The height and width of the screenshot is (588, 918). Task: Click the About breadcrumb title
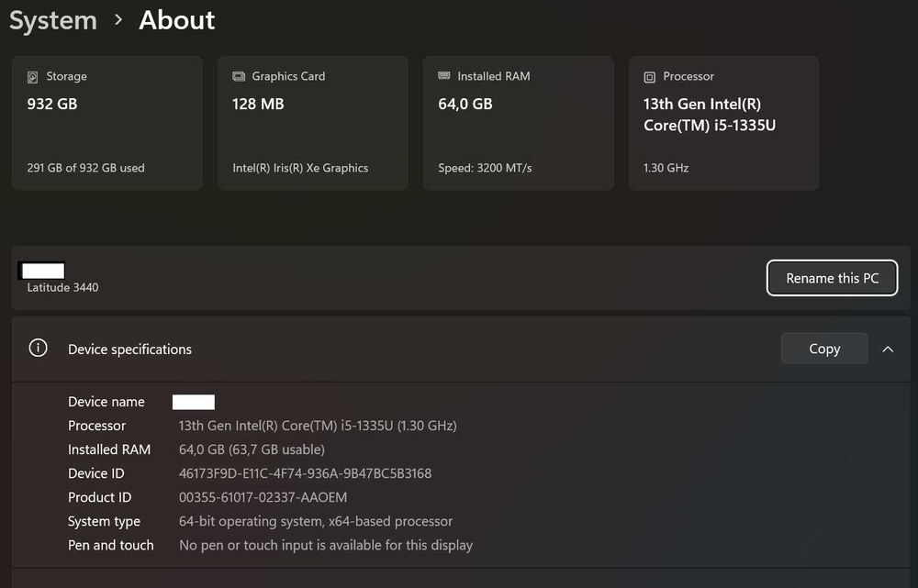177,20
